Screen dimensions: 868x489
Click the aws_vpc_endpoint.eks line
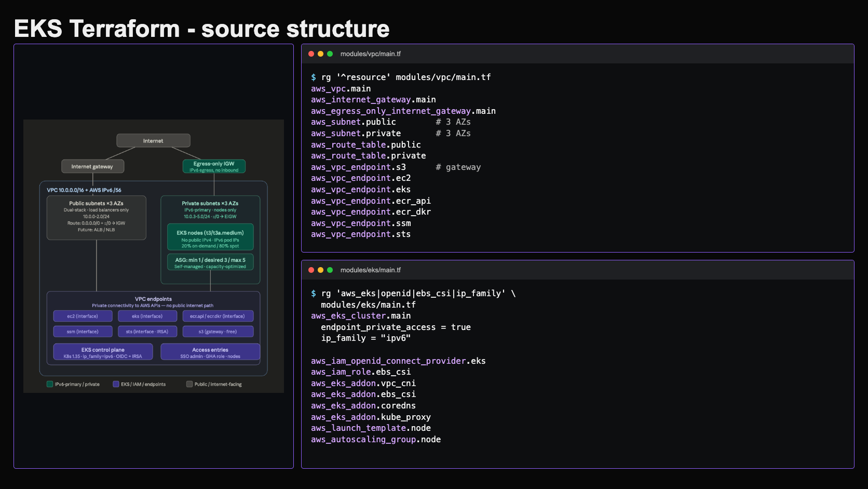click(x=361, y=189)
